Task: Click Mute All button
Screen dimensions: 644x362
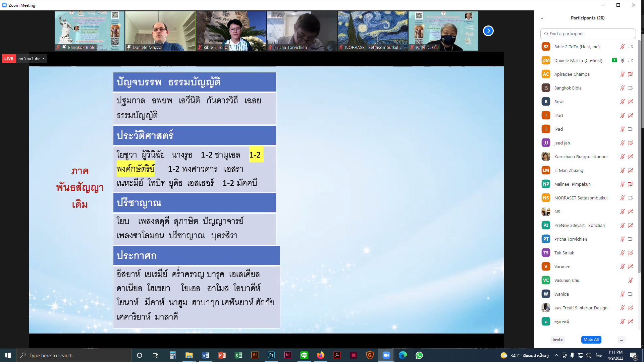Action: 591,340
